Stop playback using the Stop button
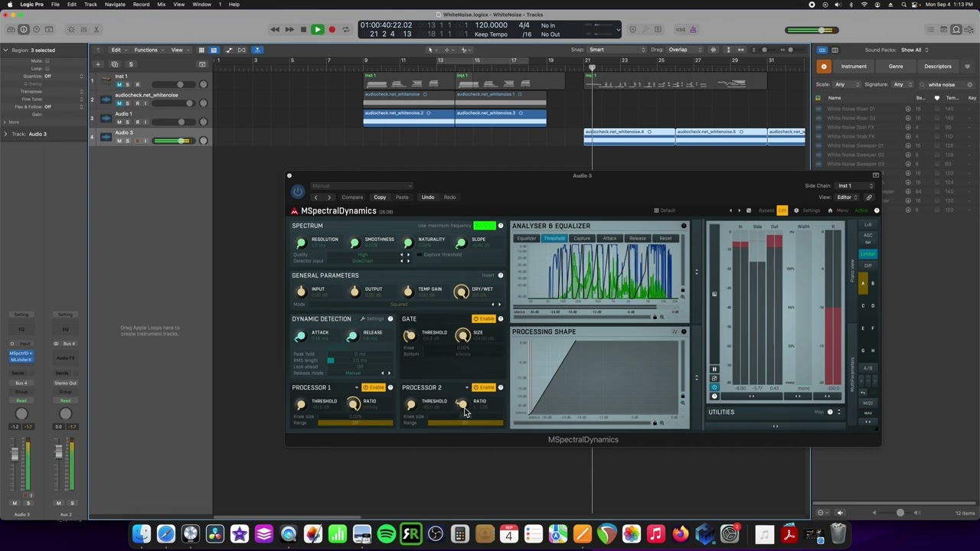This screenshot has width=980, height=551. click(303, 30)
